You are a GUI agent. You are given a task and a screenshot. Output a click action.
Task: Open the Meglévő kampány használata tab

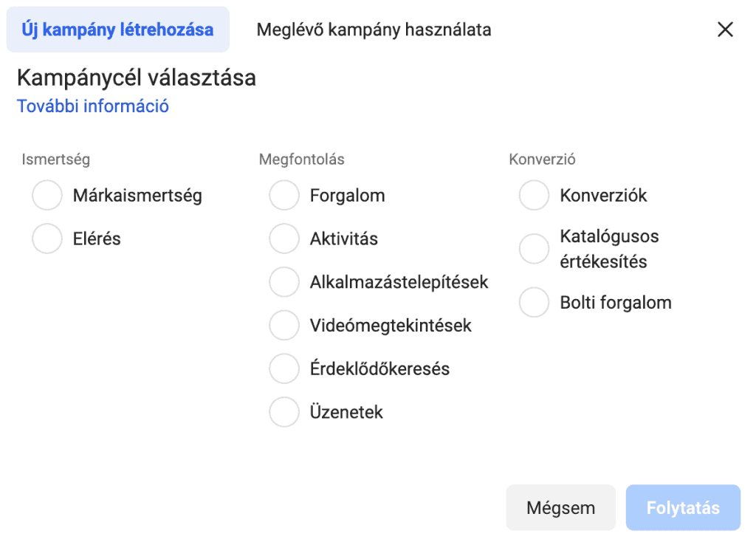tap(374, 30)
